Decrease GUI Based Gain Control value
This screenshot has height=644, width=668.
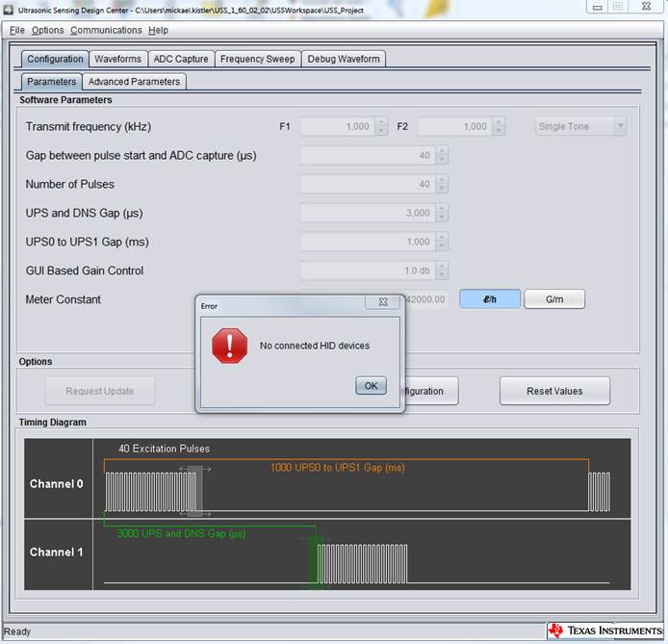442,275
